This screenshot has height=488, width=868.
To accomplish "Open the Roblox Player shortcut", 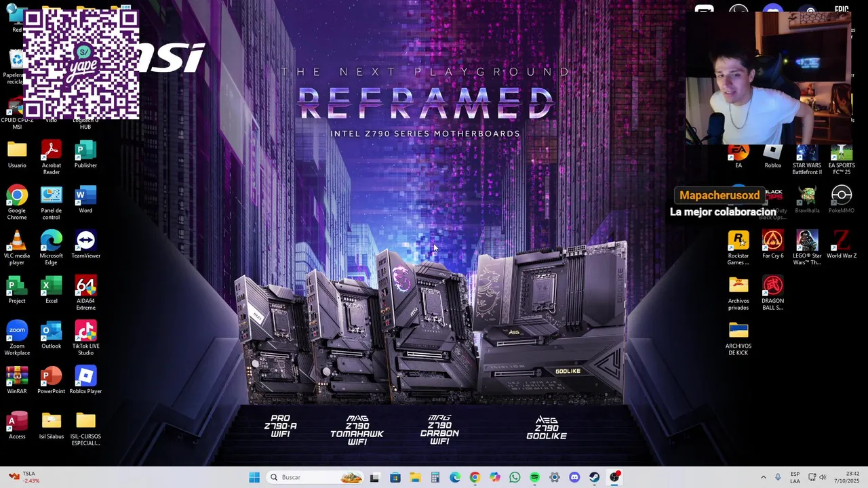I will (85, 380).
